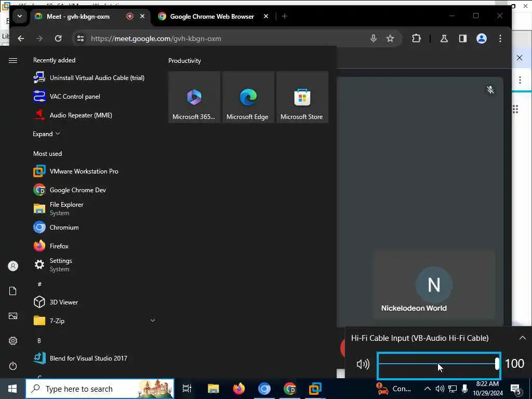This screenshot has height=399, width=532.
Task: Click the address bar URL
Action: (x=156, y=38)
